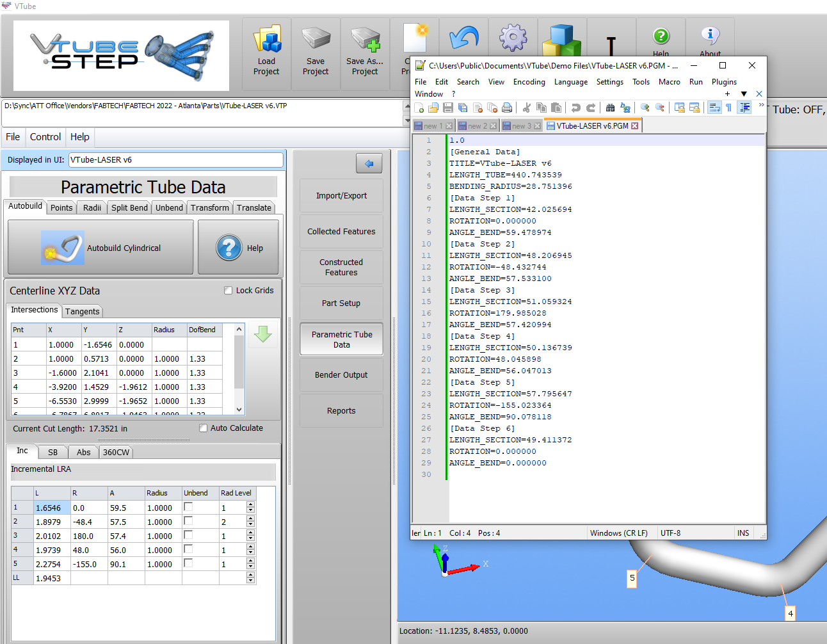Click Notepad++ Replace icon
Screen dimensions: 827x644
(625, 108)
